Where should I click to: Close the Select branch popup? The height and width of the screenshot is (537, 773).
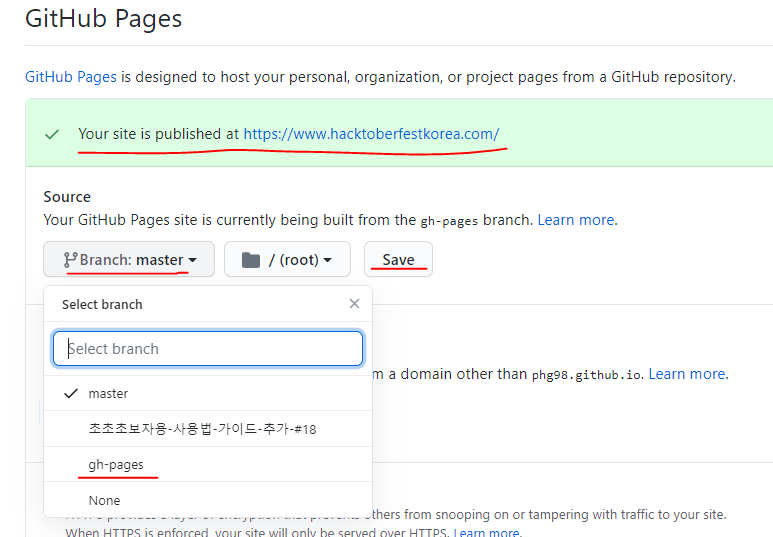click(354, 304)
